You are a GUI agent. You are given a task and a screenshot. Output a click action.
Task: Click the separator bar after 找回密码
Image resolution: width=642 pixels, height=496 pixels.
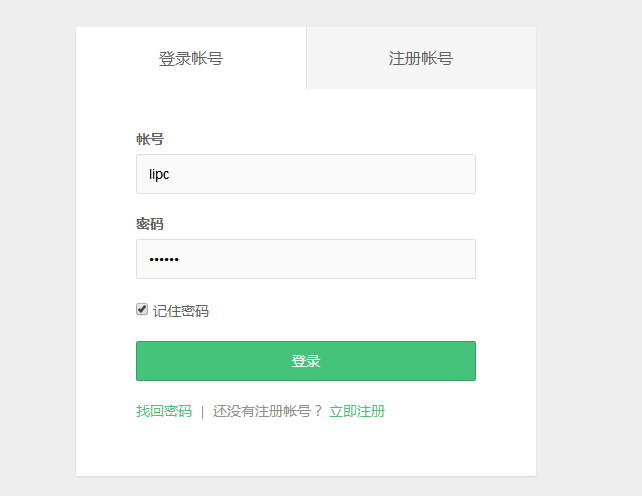tap(202, 411)
